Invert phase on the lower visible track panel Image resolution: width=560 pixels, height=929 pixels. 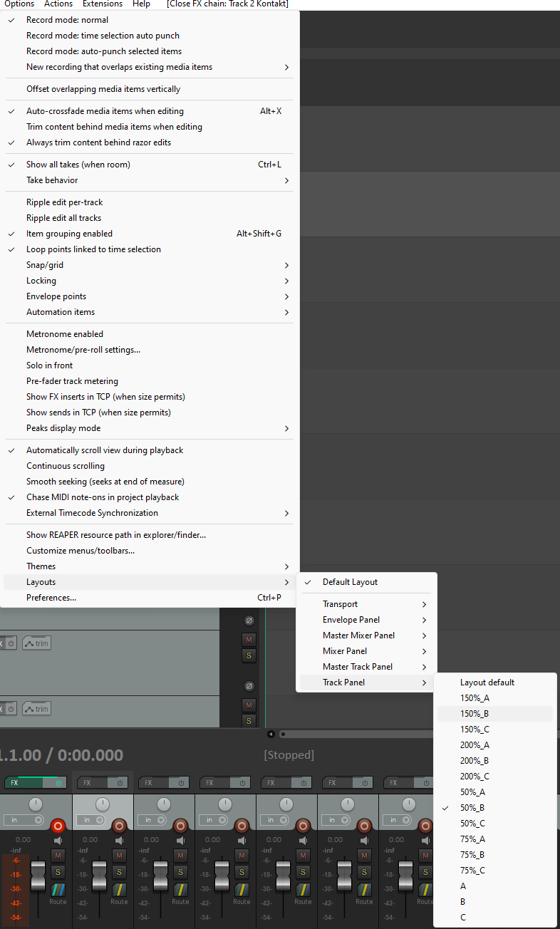(249, 686)
